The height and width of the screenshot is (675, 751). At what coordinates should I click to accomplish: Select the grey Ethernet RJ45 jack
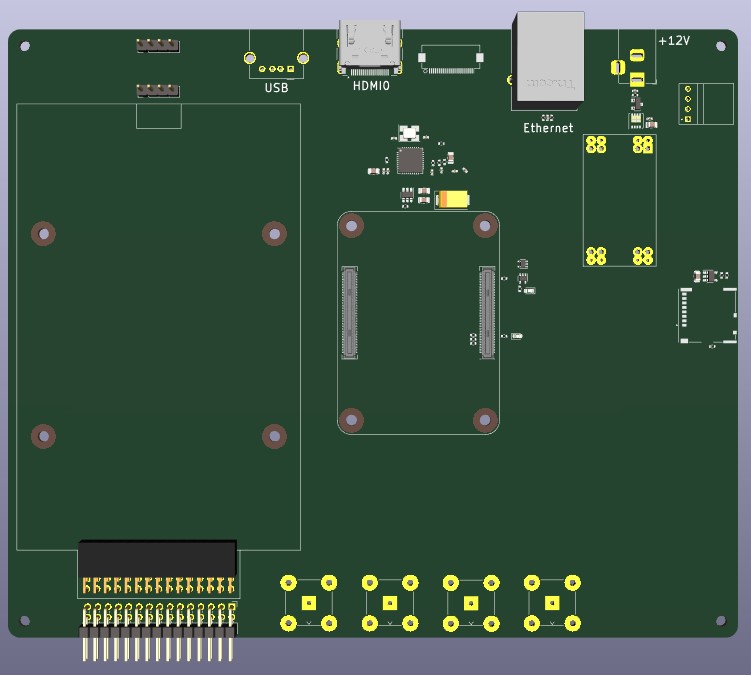click(x=548, y=59)
